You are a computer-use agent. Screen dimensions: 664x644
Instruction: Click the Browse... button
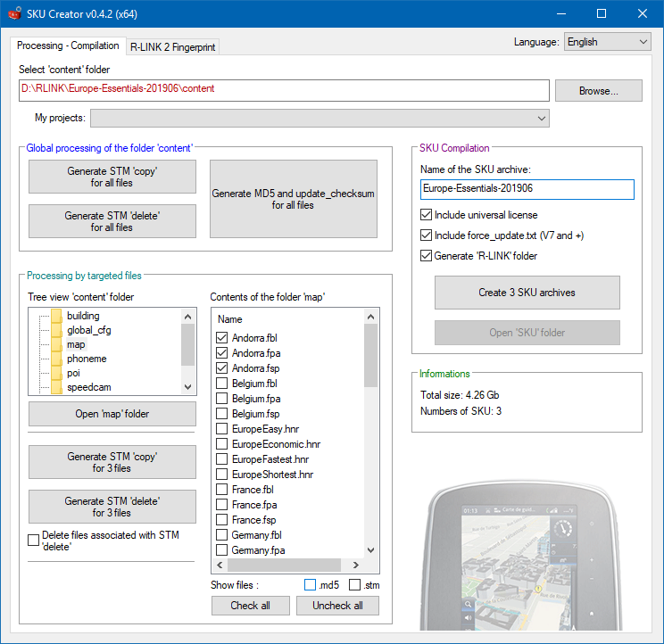598,91
